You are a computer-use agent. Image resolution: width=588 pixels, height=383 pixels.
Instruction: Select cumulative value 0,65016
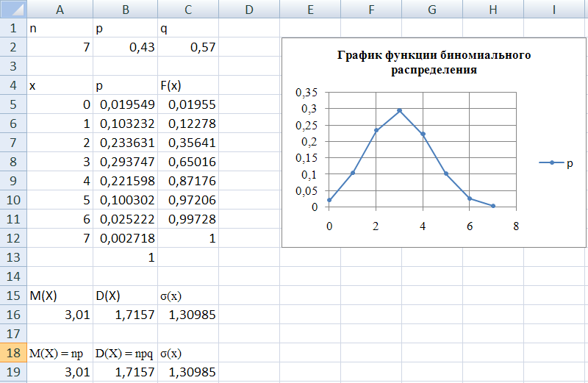click(188, 162)
